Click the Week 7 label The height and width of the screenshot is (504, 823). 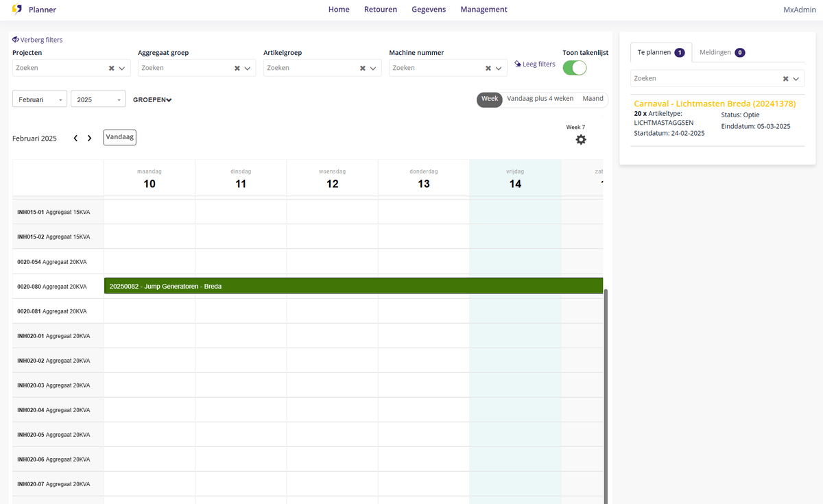click(575, 127)
